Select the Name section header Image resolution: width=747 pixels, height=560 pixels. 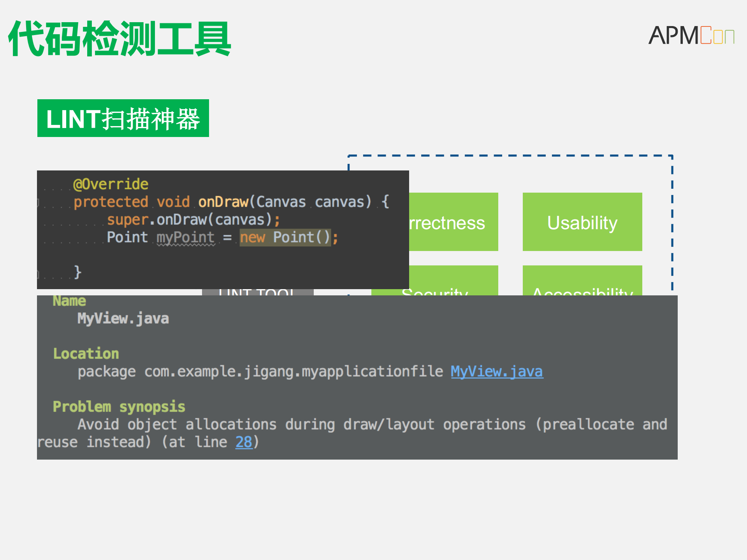point(69,300)
